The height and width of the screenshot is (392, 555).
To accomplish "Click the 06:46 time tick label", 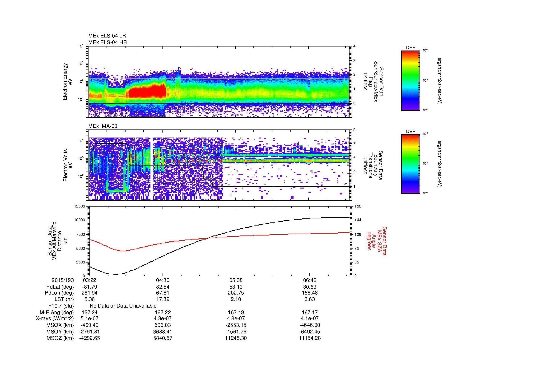I will (x=310, y=280).
